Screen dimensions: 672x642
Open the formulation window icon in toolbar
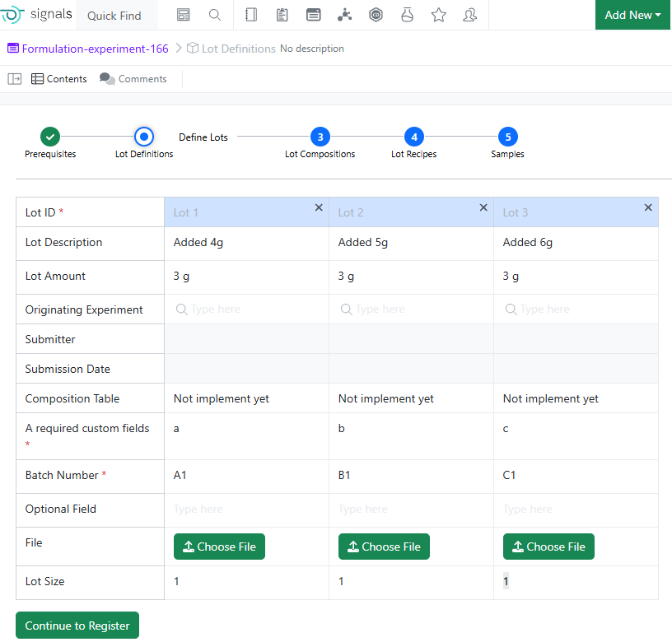313,15
